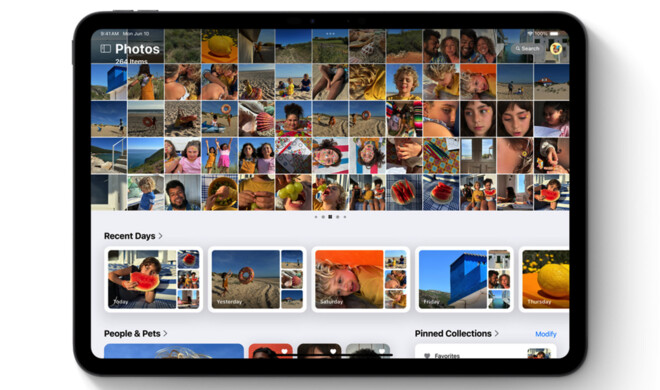Open the Recent Days heading
The height and width of the screenshot is (390, 660).
point(130,236)
